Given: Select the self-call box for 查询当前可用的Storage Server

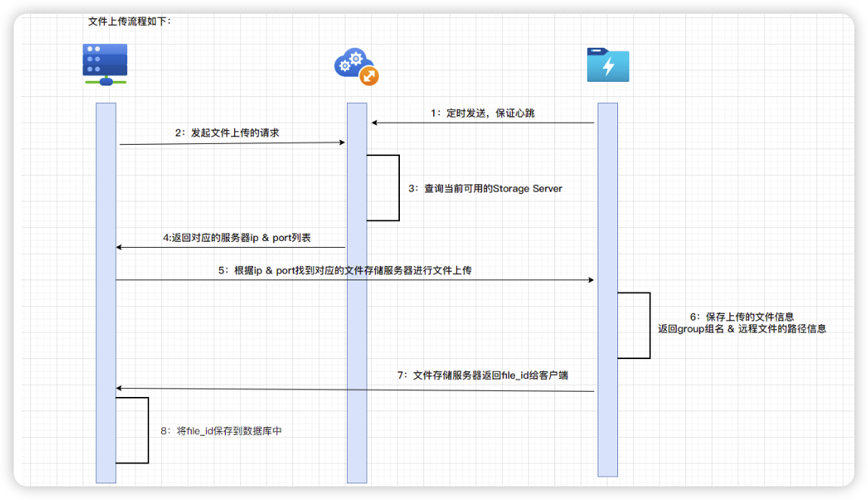Looking at the screenshot, I should 382,186.
